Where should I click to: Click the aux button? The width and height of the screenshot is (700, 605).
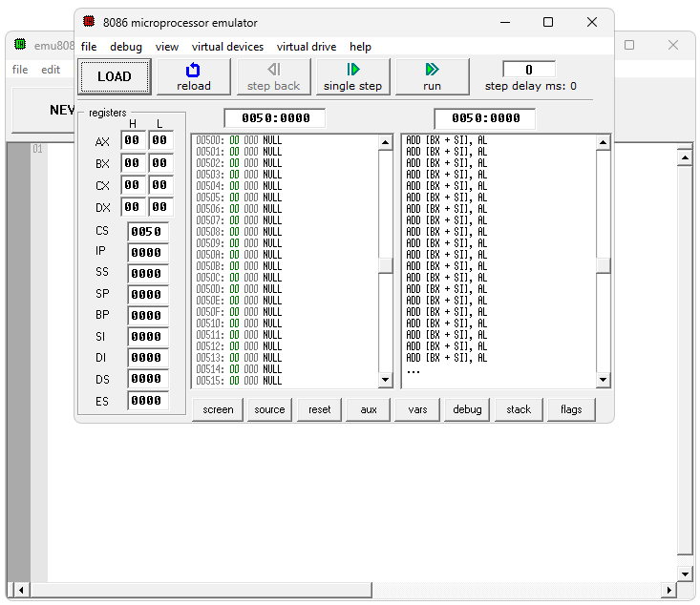coord(369,409)
